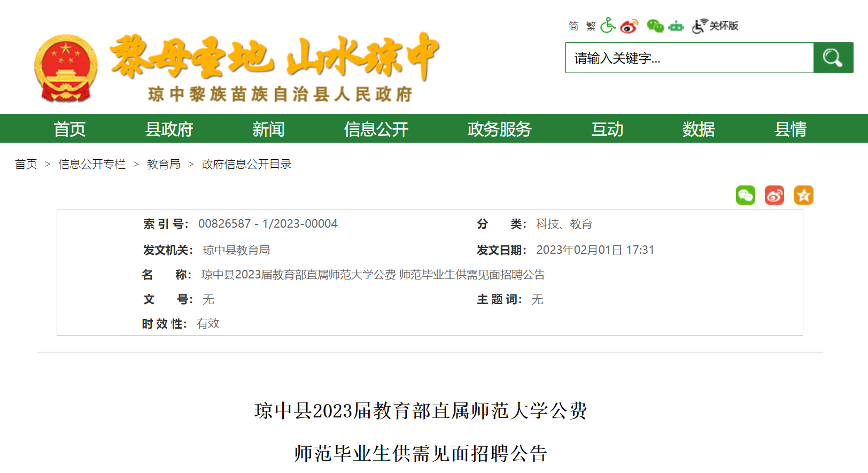Open the 关怀版 accessibility version
The image size is (868, 473).
[715, 26]
